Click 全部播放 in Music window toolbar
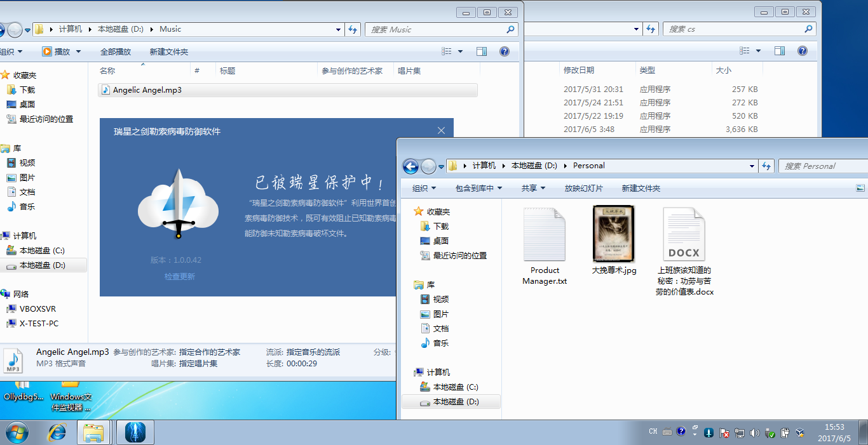Image resolution: width=868 pixels, height=445 pixels. [x=116, y=51]
